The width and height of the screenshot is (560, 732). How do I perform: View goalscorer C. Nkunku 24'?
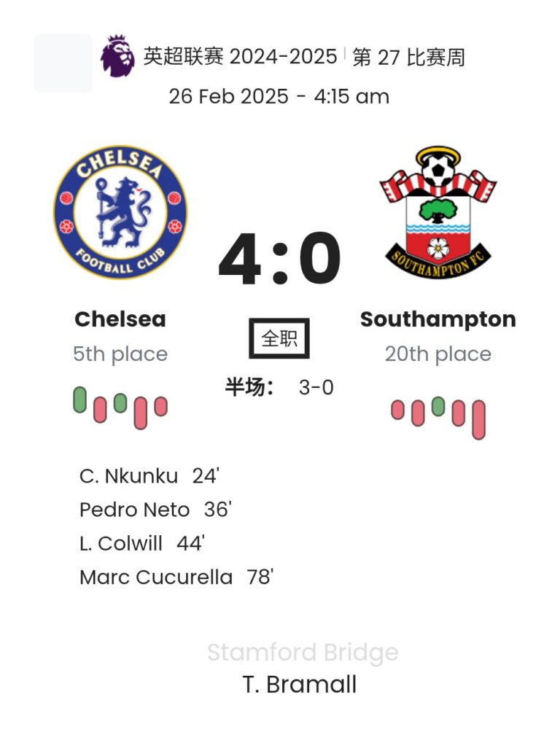tap(149, 476)
